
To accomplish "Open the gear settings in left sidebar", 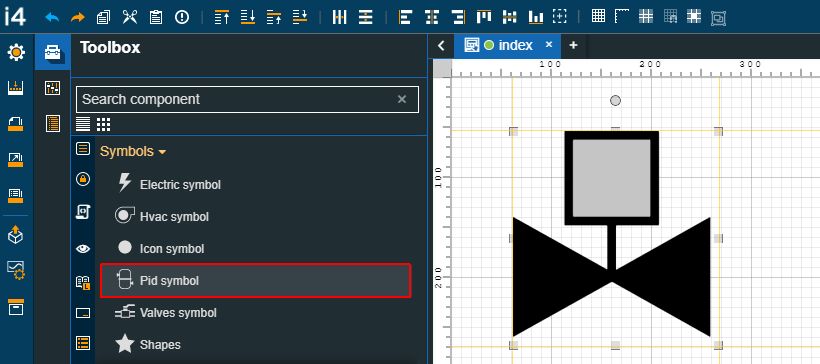I will (x=16, y=52).
